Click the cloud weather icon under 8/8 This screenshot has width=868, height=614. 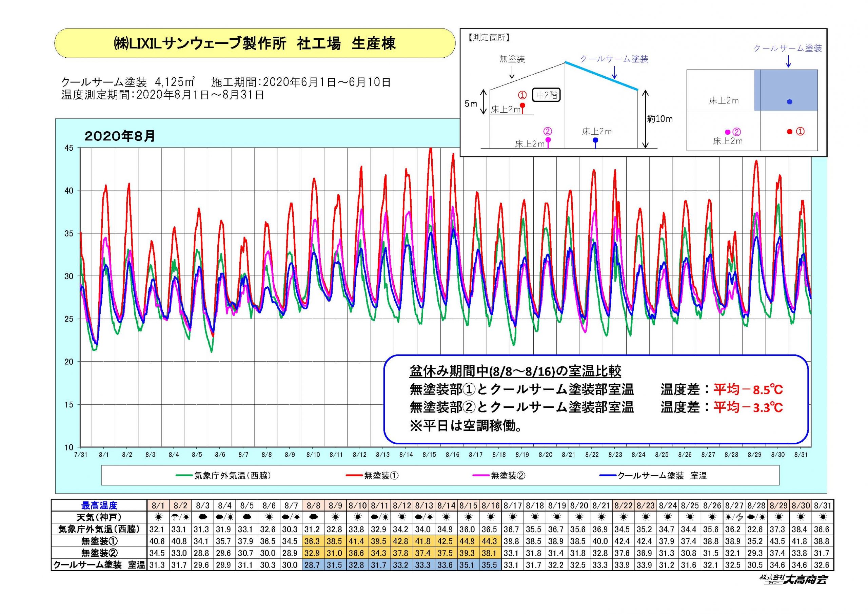click(x=313, y=517)
